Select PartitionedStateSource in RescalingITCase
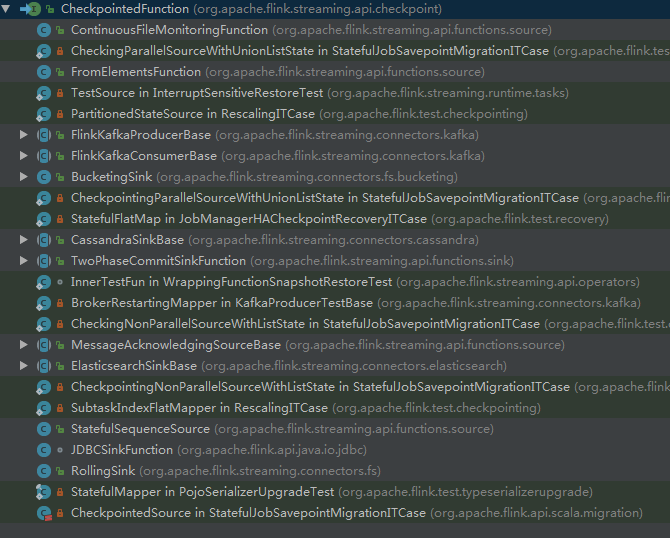This screenshot has height=538, width=670. (335, 114)
